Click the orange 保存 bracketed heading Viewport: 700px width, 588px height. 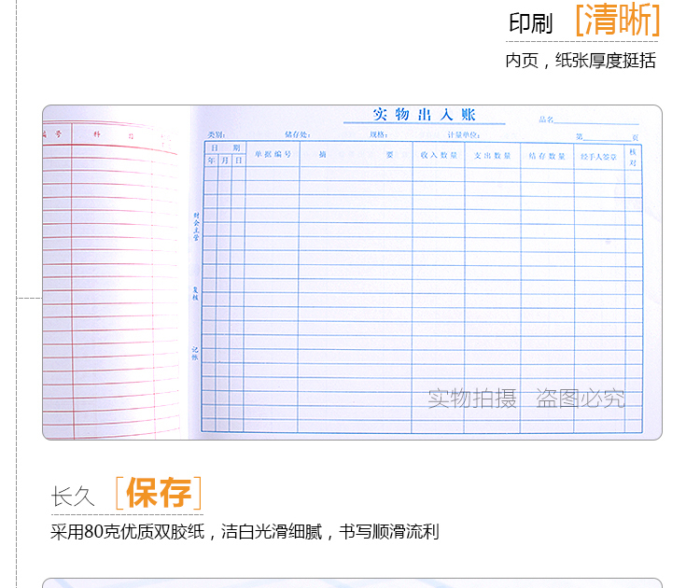tap(159, 493)
